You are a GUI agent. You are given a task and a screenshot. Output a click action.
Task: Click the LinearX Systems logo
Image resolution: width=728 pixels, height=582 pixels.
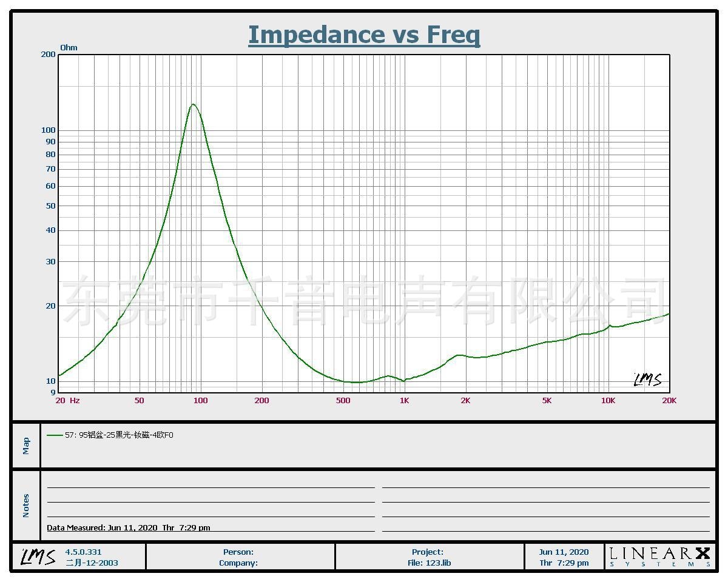[x=660, y=557]
